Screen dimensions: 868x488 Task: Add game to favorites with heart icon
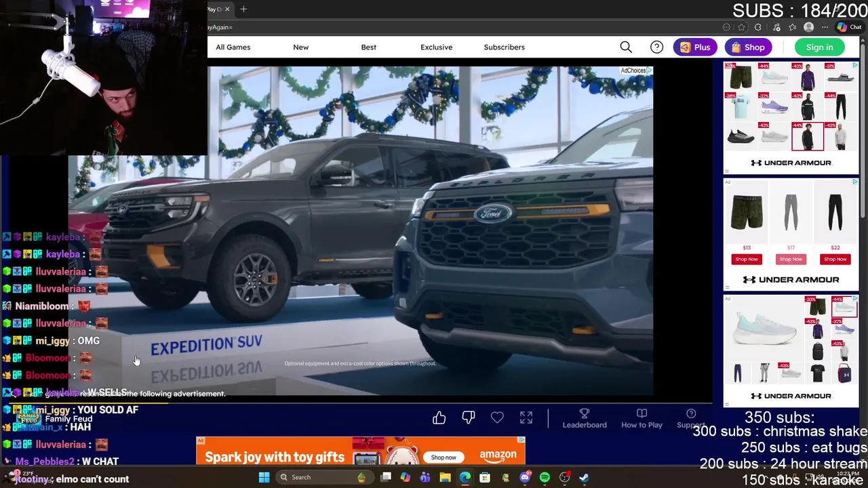(x=497, y=418)
